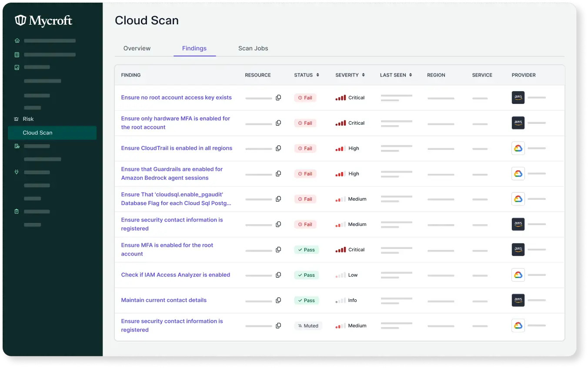Image resolution: width=588 pixels, height=368 pixels.
Task: Copy resource for Guardrails Bedrock finding
Action: tap(278, 174)
